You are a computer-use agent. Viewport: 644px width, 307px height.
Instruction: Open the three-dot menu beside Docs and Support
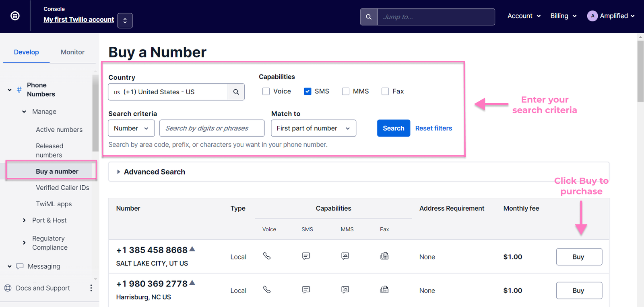(x=91, y=288)
